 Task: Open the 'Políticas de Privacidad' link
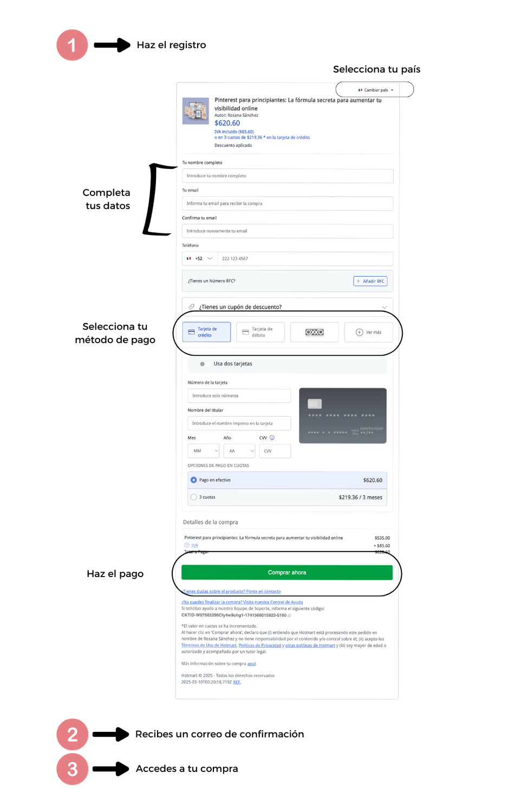point(260,645)
